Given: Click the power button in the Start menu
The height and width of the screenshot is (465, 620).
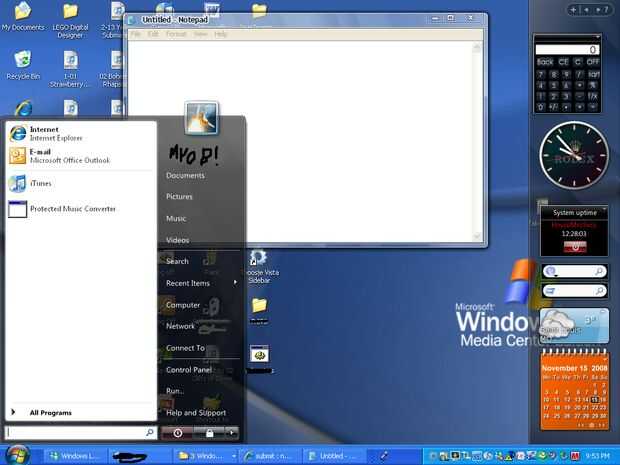Looking at the screenshot, I should [178, 433].
